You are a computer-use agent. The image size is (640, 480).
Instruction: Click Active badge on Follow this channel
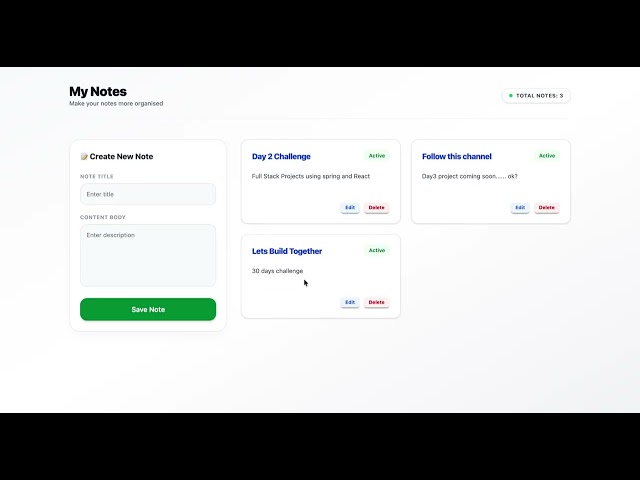click(x=547, y=156)
